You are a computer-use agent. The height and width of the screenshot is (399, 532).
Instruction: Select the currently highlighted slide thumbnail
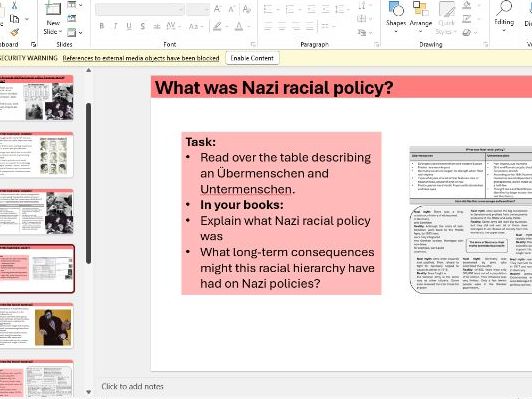pyautogui.click(x=36, y=269)
